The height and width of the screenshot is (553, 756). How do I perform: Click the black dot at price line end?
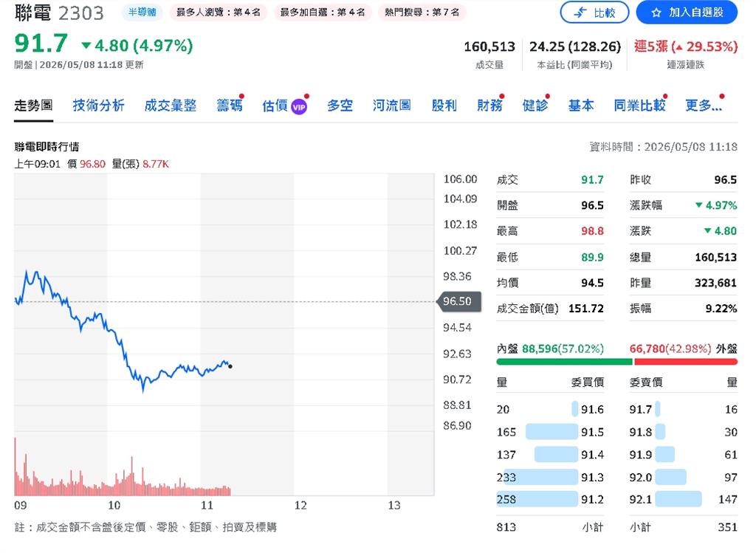pos(230,366)
